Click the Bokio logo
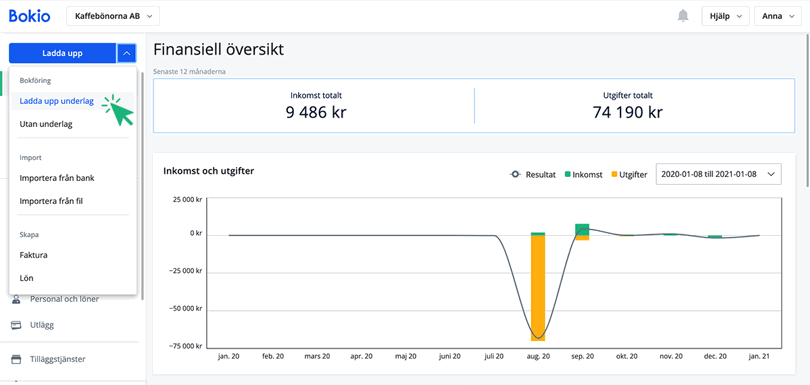This screenshot has height=385, width=810. pos(29,16)
